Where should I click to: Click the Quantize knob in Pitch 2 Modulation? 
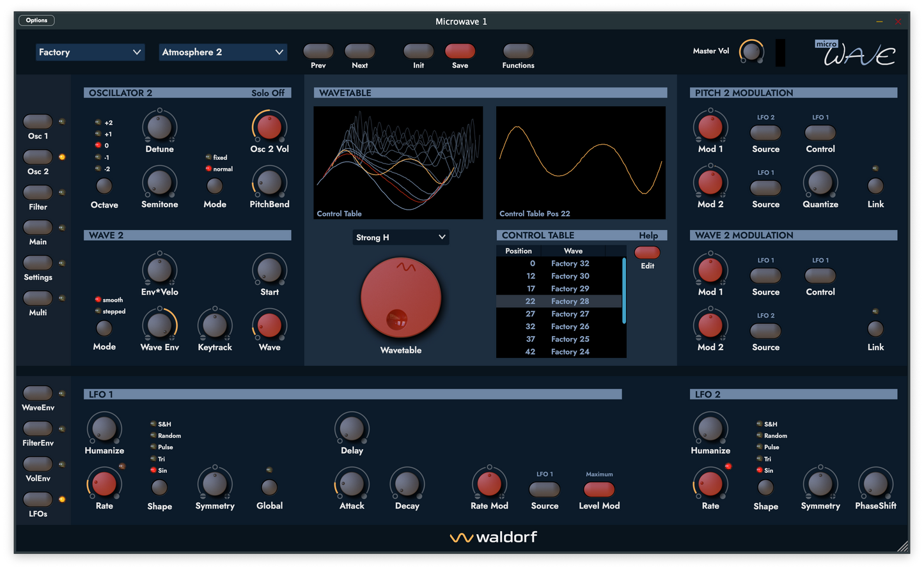[x=820, y=182]
